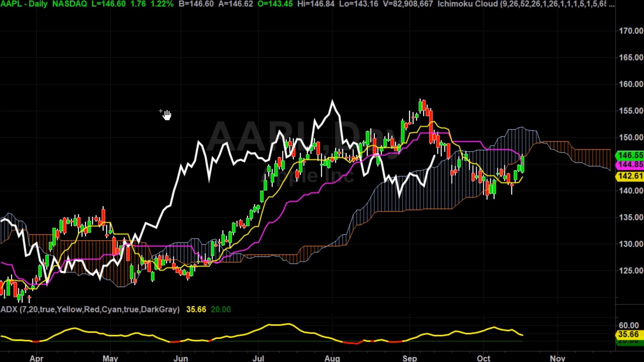Click the Aug date axis label
Image resolution: width=644 pixels, height=362 pixels.
(x=332, y=358)
